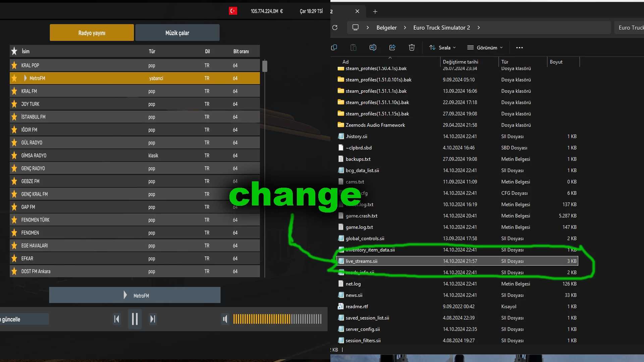Viewport: 644px width, 362px height.
Task: Toggle favorite star for DOST FM Ankara
Action: [14, 271]
